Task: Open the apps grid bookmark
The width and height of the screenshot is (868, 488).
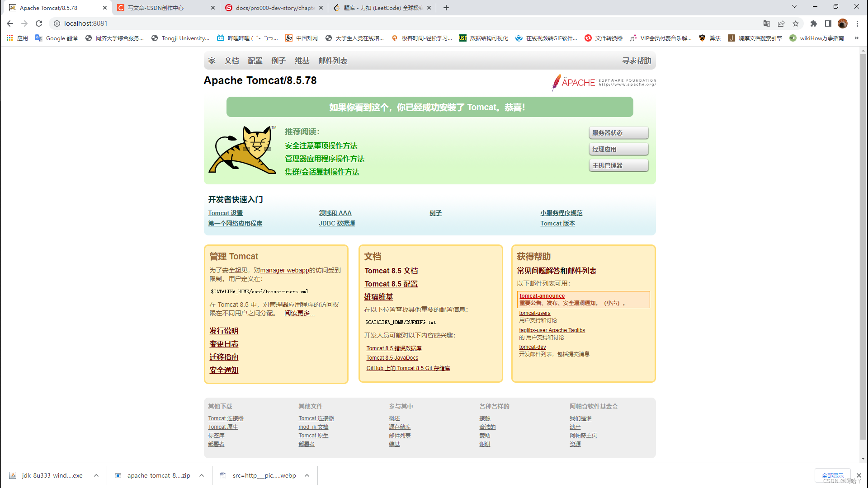Action: coord(17,38)
